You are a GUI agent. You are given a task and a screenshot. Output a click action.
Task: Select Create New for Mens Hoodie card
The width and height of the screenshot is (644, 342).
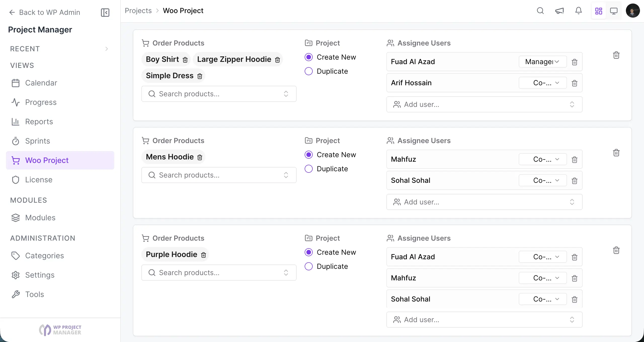pos(309,155)
